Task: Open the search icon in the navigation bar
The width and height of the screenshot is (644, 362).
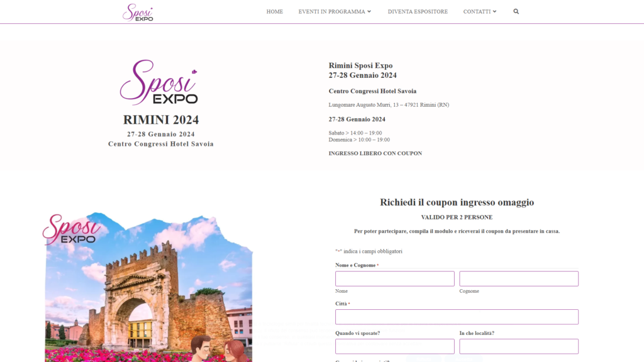Action: (x=516, y=11)
